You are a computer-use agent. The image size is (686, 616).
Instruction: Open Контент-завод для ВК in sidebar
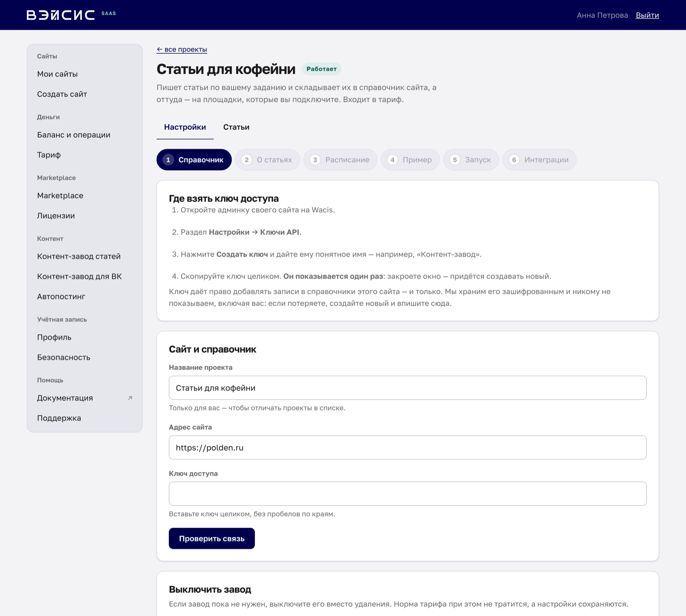(x=85, y=276)
